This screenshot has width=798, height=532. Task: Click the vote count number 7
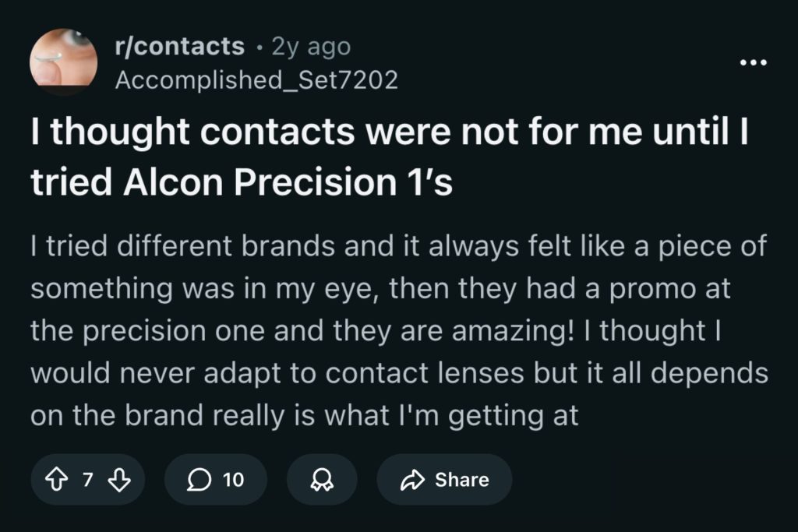[x=88, y=480]
